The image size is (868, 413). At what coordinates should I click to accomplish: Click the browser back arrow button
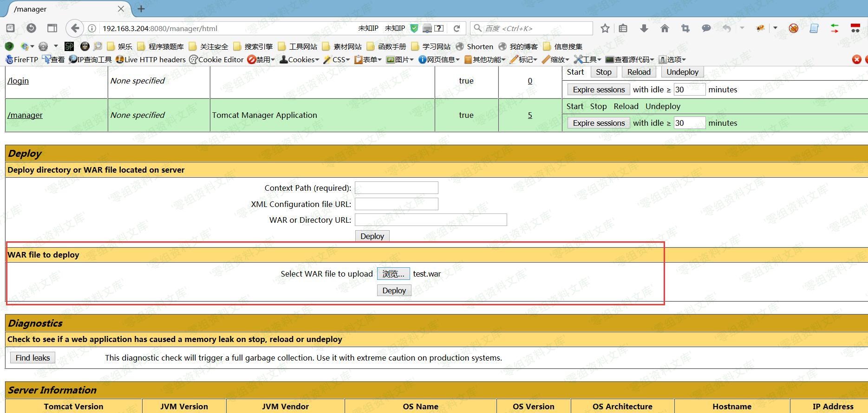75,28
